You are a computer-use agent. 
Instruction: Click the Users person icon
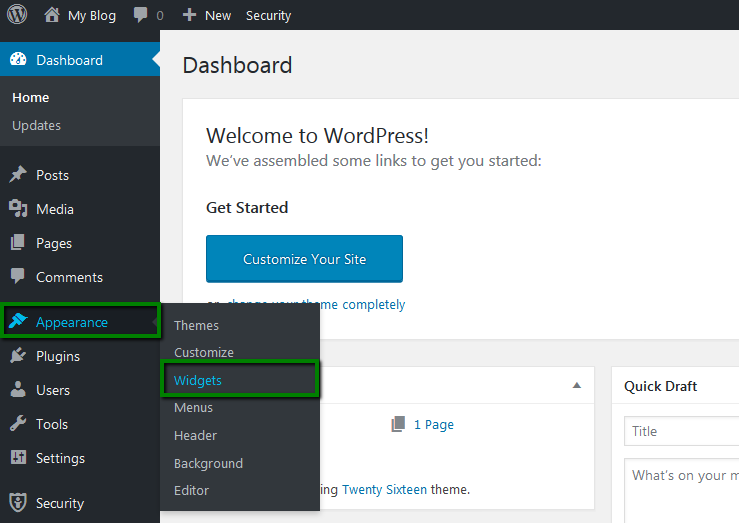pyautogui.click(x=18, y=389)
